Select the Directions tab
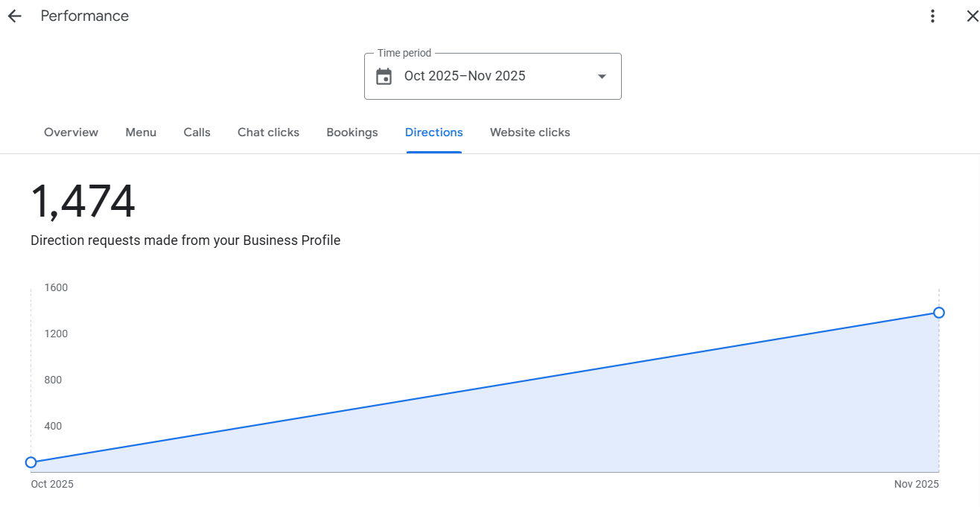The image size is (980, 507). (433, 133)
